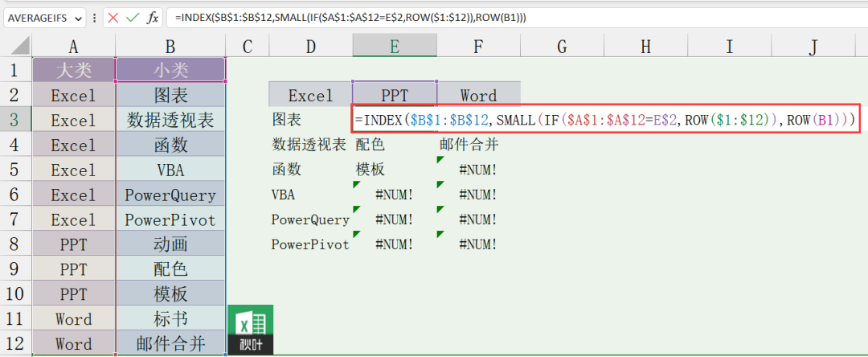This screenshot has height=357, width=868.
Task: Select row 1 header
Action: (16, 70)
